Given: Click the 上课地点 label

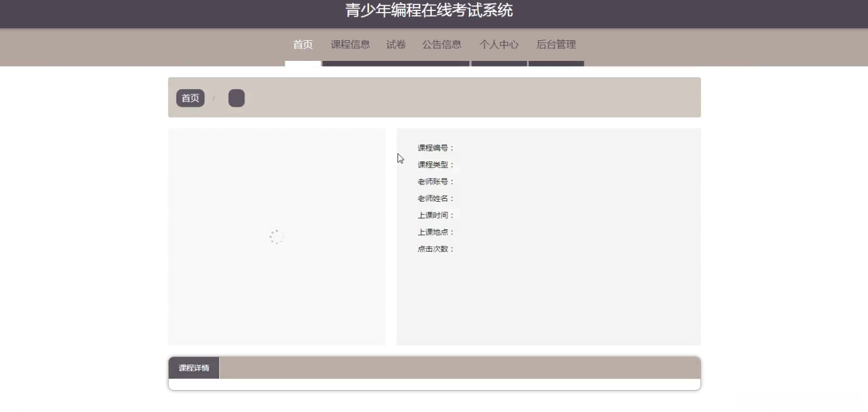Looking at the screenshot, I should coord(436,232).
